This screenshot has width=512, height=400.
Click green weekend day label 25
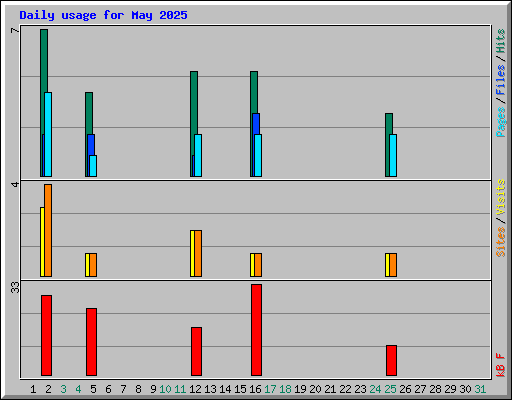coord(390,389)
